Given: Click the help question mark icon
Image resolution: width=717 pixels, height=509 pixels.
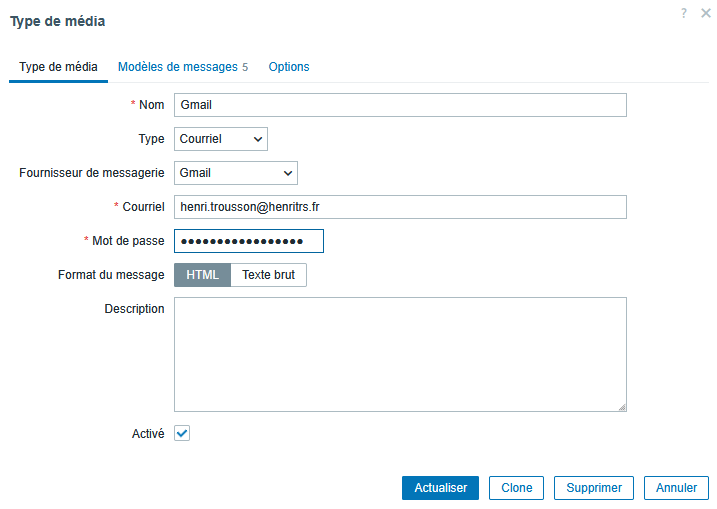Looking at the screenshot, I should [684, 13].
